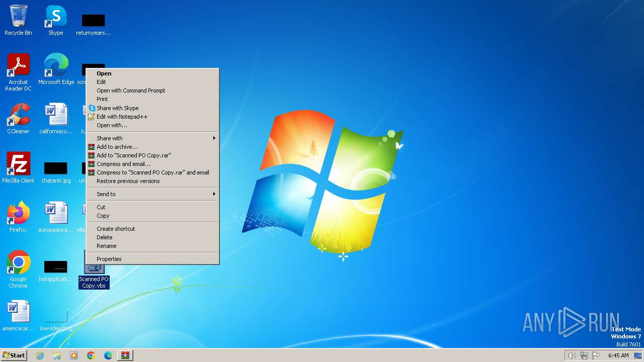Select Share with Skype
Screen dimensions: 644x362
[x=153, y=108]
